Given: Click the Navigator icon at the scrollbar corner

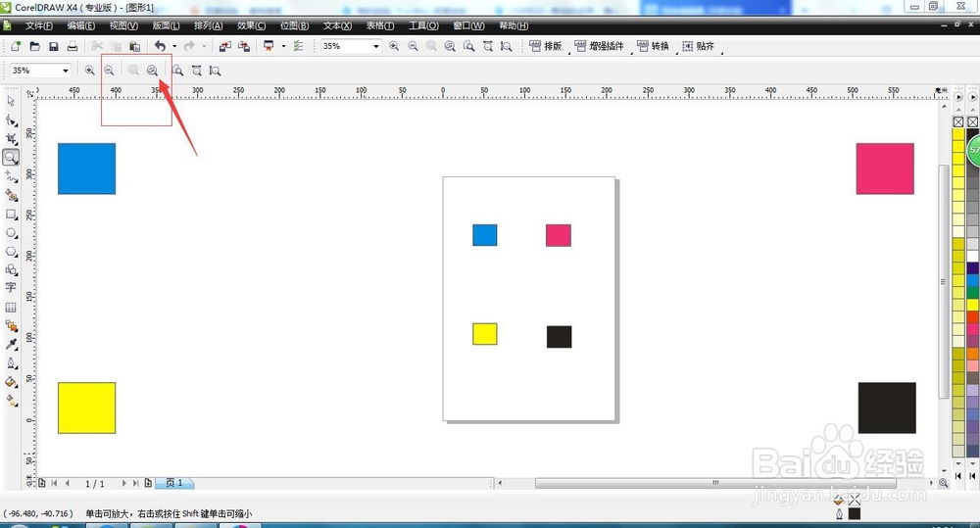Looking at the screenshot, I should click(944, 483).
